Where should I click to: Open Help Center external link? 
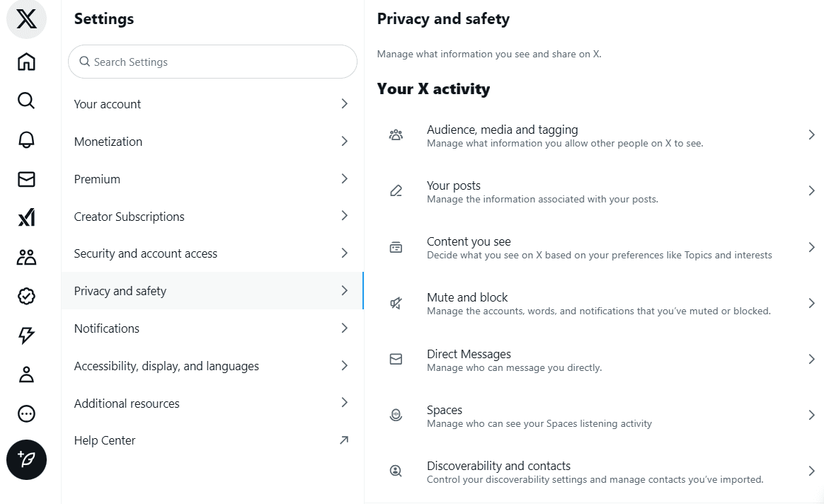[x=212, y=440]
